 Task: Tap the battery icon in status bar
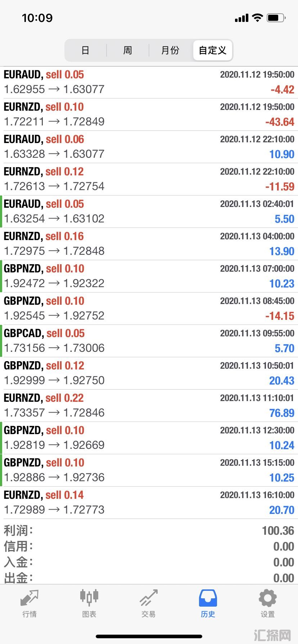[x=276, y=18]
